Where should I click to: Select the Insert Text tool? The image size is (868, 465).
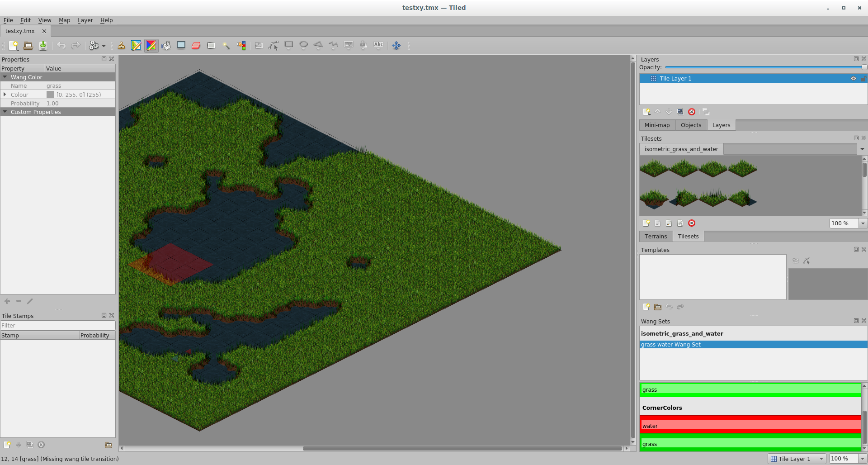coord(378,45)
